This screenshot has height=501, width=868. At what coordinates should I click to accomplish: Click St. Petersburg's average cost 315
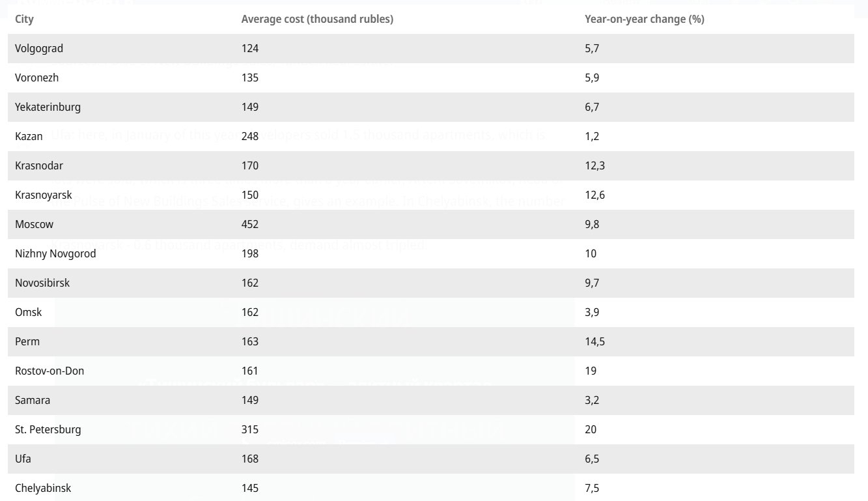pyautogui.click(x=250, y=429)
